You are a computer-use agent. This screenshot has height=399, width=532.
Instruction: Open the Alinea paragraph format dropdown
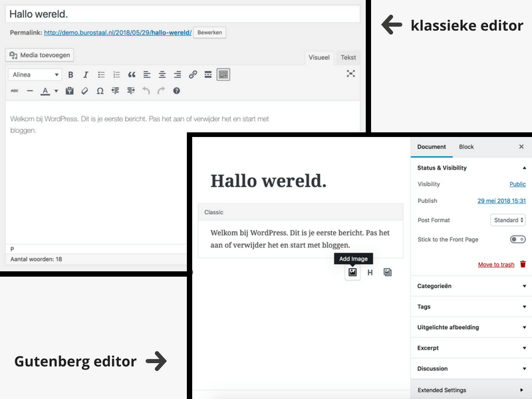click(x=35, y=74)
